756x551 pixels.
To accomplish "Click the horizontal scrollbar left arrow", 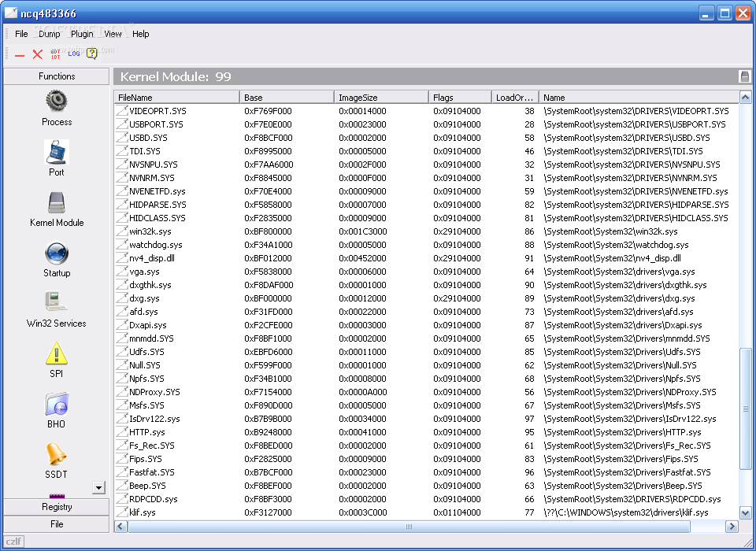I will (x=120, y=527).
